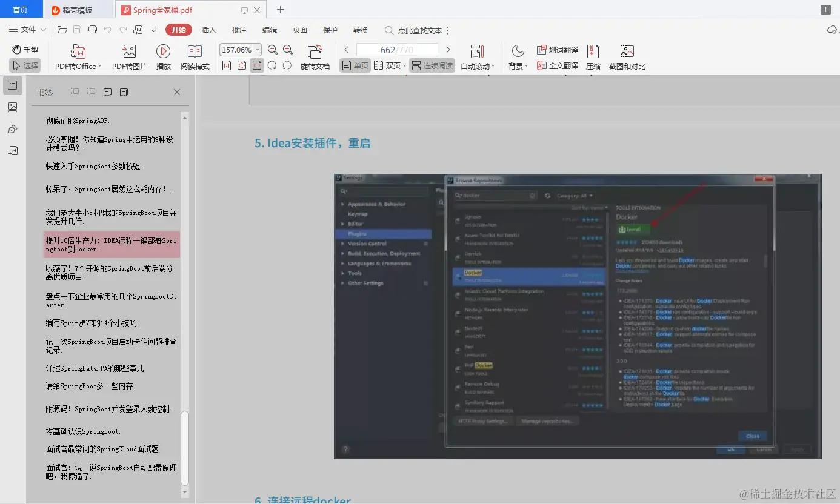This screenshot has height=504, width=840.
Task: Open the annotation pen panel in sidebar
Action: pyautogui.click(x=13, y=128)
